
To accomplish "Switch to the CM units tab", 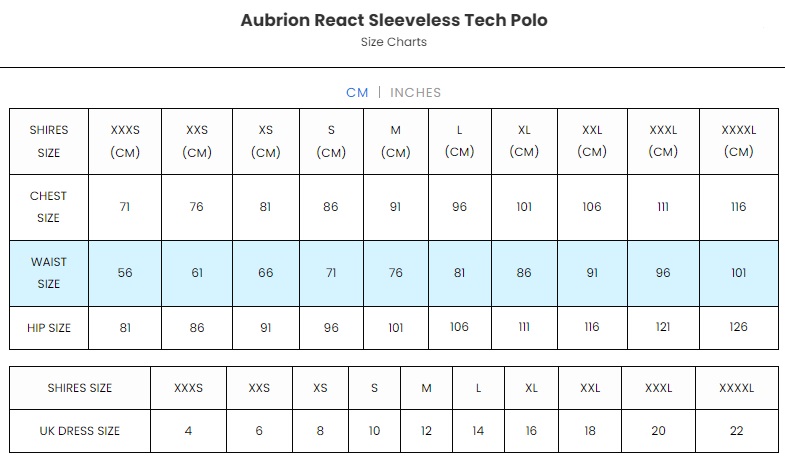I will pos(357,93).
